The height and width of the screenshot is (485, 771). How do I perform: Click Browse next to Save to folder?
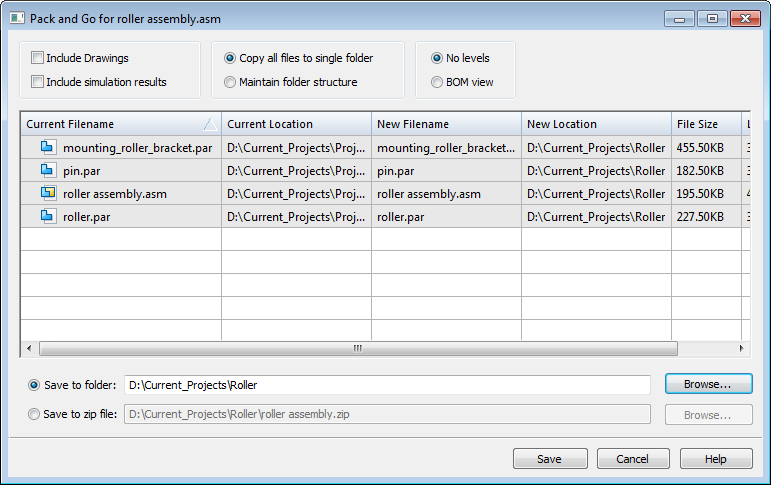(x=708, y=384)
